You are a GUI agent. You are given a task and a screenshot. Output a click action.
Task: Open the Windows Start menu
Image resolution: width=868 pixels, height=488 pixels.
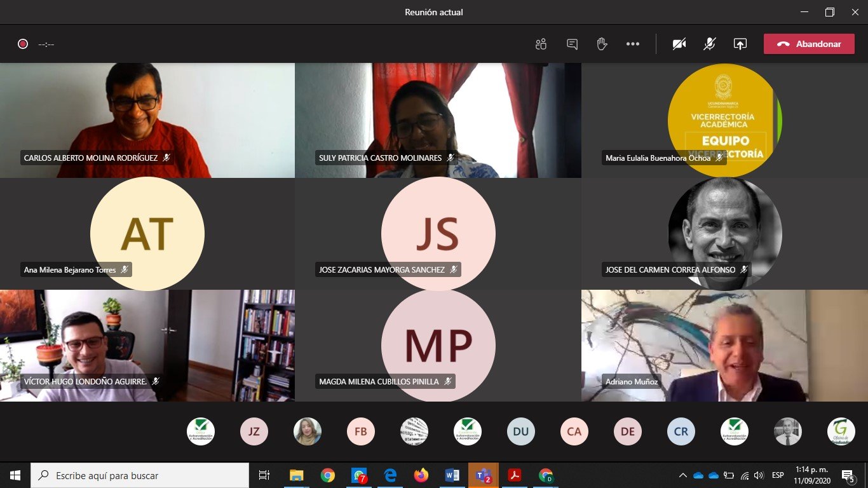(15, 475)
